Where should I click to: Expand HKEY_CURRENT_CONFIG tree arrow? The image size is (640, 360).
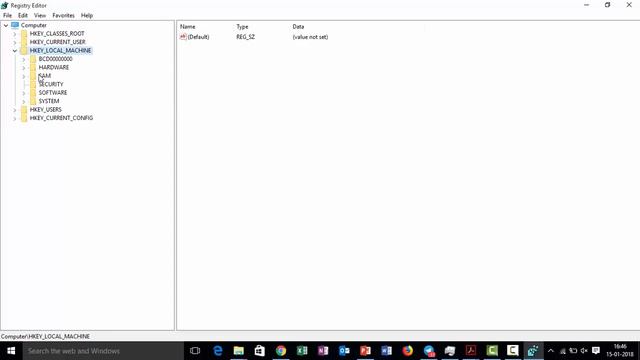[15, 118]
